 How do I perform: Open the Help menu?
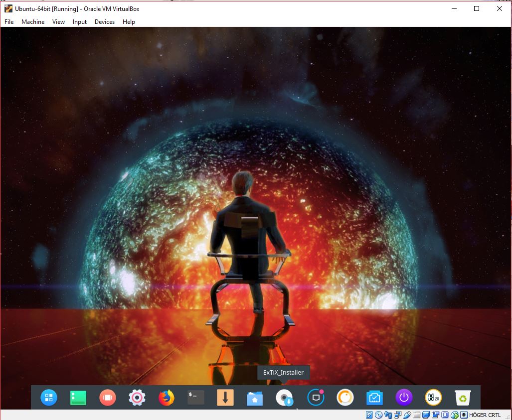point(129,22)
